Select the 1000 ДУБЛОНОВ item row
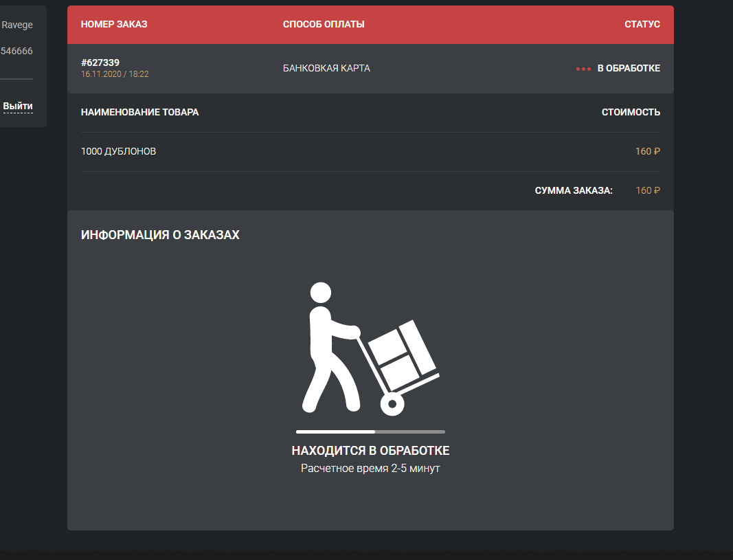This screenshot has height=560, width=733. pyautogui.click(x=370, y=151)
